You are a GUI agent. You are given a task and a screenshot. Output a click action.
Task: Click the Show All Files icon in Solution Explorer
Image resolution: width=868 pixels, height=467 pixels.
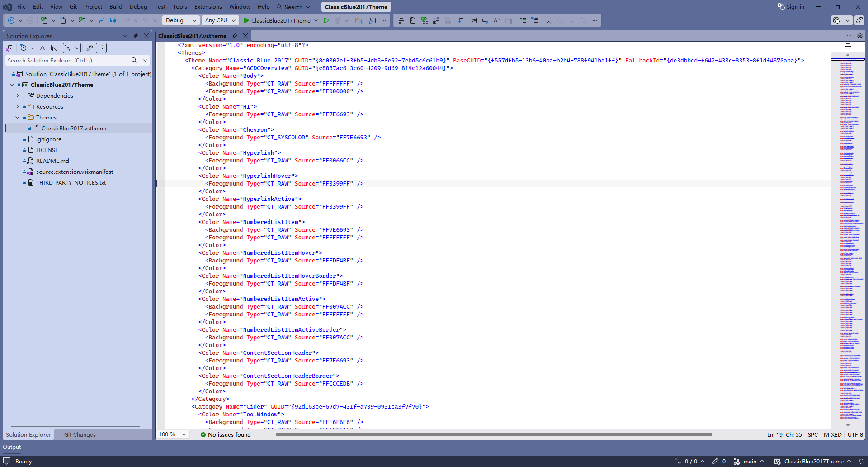(54, 48)
